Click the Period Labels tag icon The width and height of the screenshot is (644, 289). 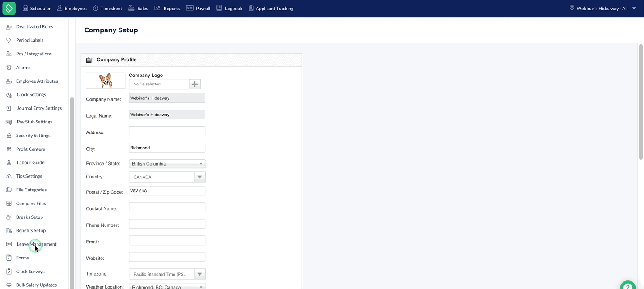click(x=9, y=40)
